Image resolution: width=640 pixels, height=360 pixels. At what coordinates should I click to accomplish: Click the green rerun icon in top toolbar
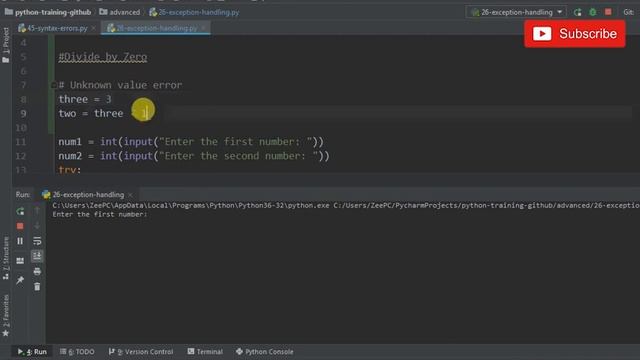[x=578, y=12]
